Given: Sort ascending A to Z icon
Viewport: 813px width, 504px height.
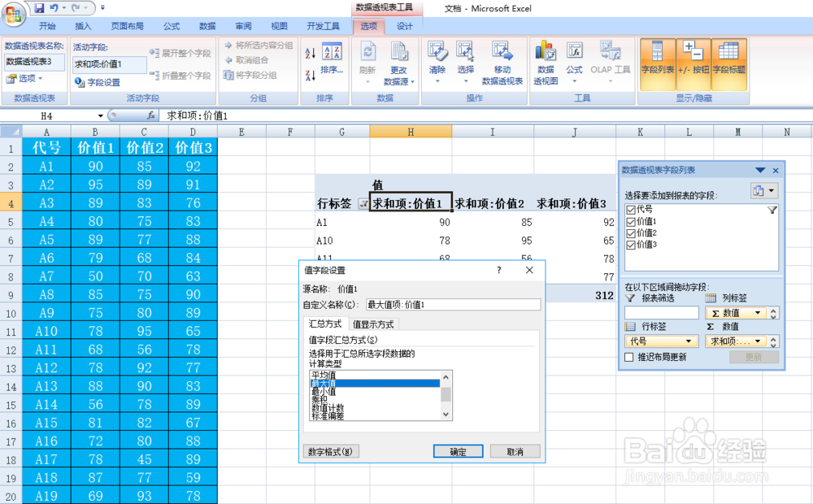Looking at the screenshot, I should [x=310, y=52].
